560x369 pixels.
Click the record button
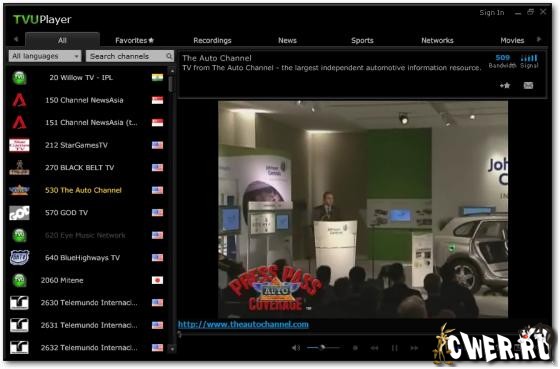pos(355,348)
